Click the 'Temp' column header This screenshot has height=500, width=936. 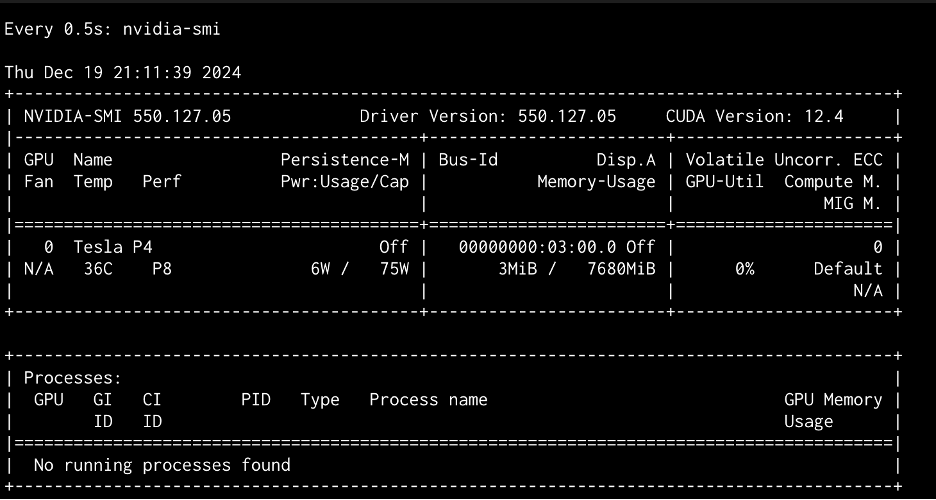pos(93,182)
